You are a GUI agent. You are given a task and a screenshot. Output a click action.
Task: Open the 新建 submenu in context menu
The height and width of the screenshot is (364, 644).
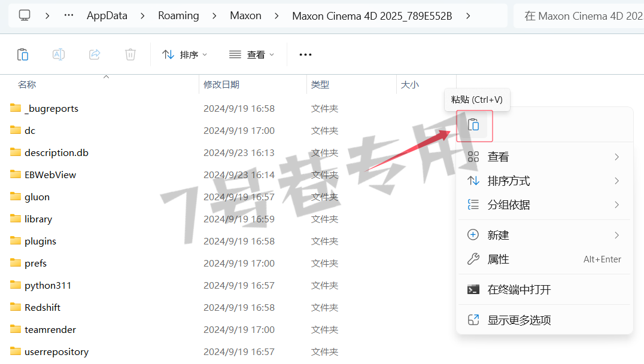544,235
